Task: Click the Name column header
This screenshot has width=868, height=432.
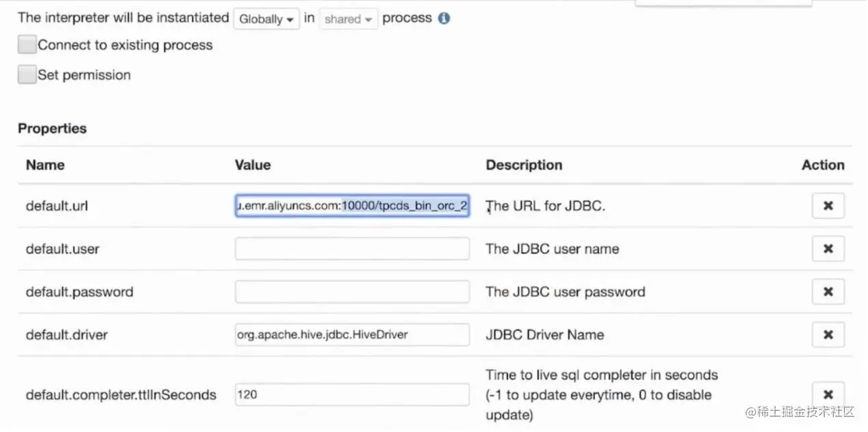Action: pyautogui.click(x=45, y=165)
